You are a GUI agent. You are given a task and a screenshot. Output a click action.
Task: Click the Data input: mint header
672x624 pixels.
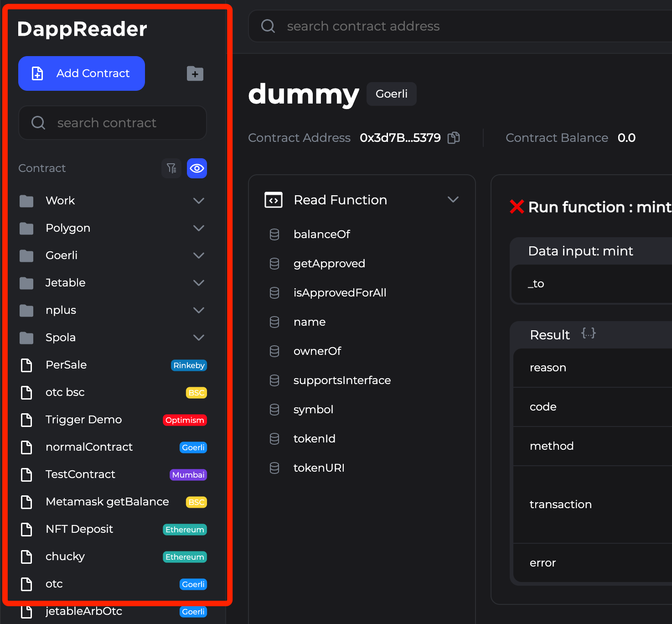click(x=591, y=251)
